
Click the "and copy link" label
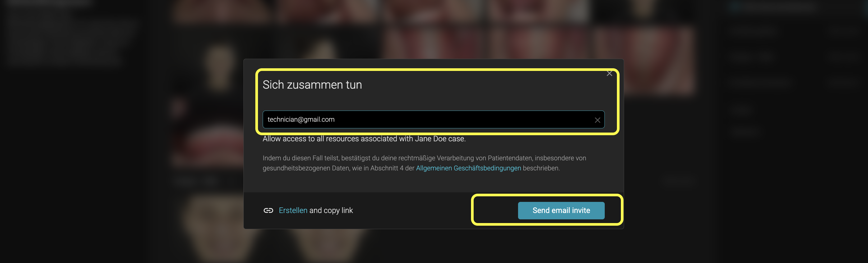coord(331,210)
